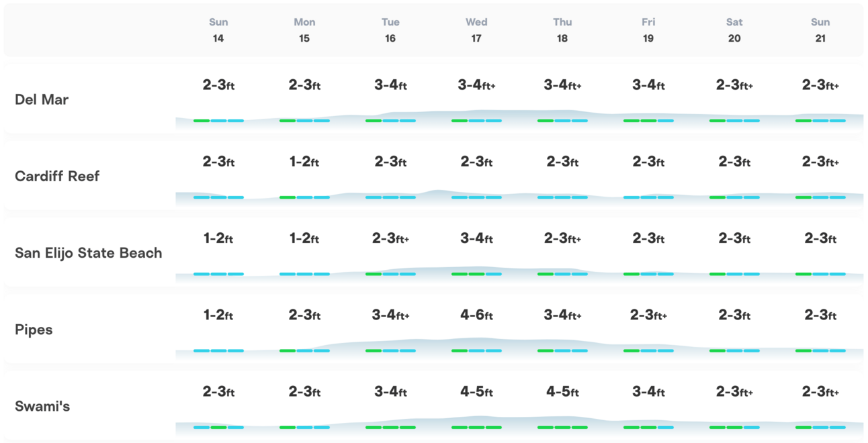Select the Sun 14 day column header

click(218, 30)
